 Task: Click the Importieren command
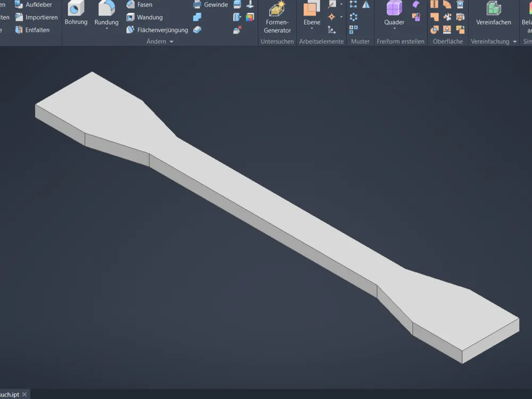[x=36, y=17]
